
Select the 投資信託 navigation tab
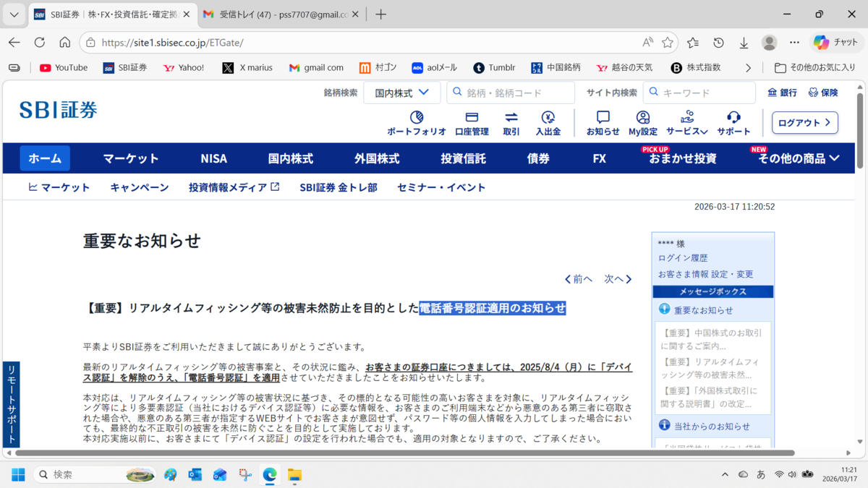pos(463,158)
